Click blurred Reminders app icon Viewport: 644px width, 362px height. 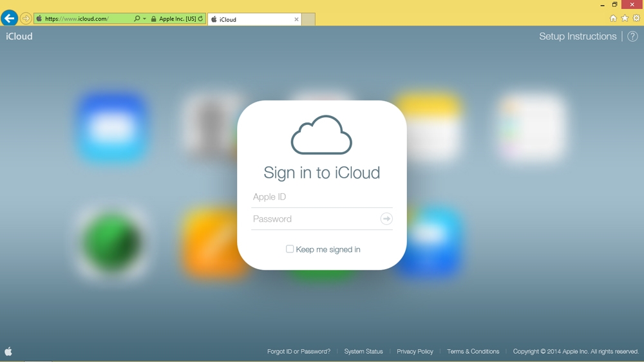[533, 128]
